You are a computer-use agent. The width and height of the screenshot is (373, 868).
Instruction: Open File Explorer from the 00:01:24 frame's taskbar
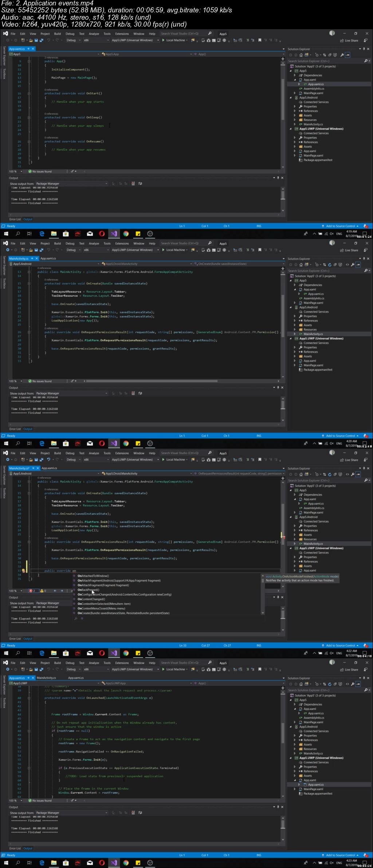pyautogui.click(x=54, y=234)
